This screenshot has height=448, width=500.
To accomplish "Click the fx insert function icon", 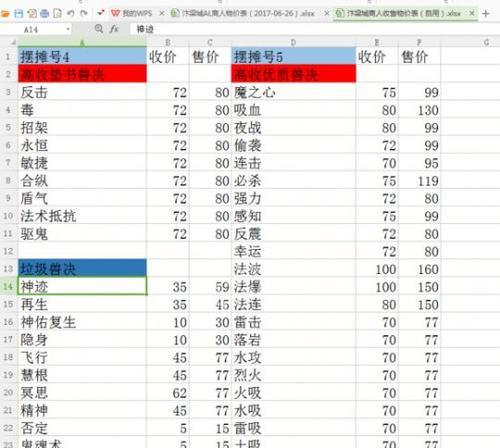I will [114, 29].
